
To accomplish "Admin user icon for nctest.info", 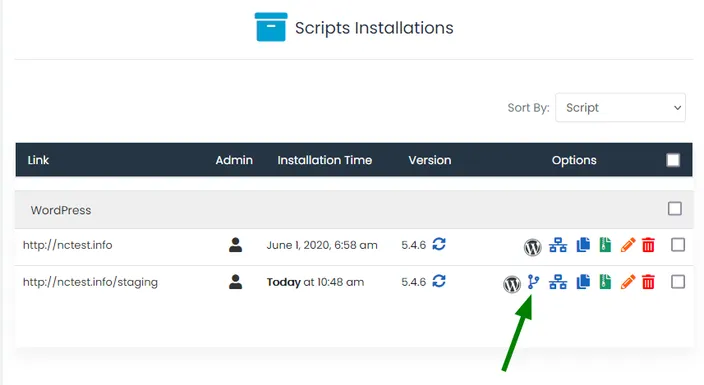I will point(235,245).
